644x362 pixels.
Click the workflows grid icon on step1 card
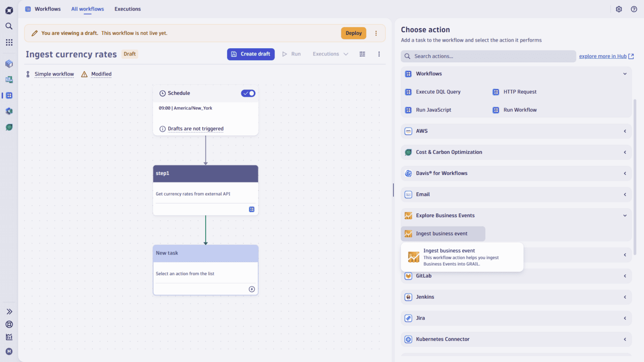coord(252,209)
